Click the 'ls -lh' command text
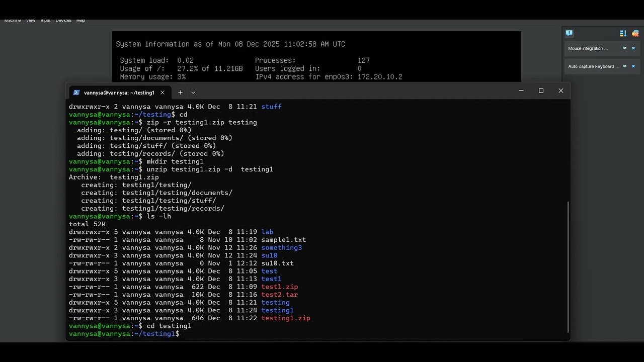The width and height of the screenshot is (644, 362). (158, 216)
